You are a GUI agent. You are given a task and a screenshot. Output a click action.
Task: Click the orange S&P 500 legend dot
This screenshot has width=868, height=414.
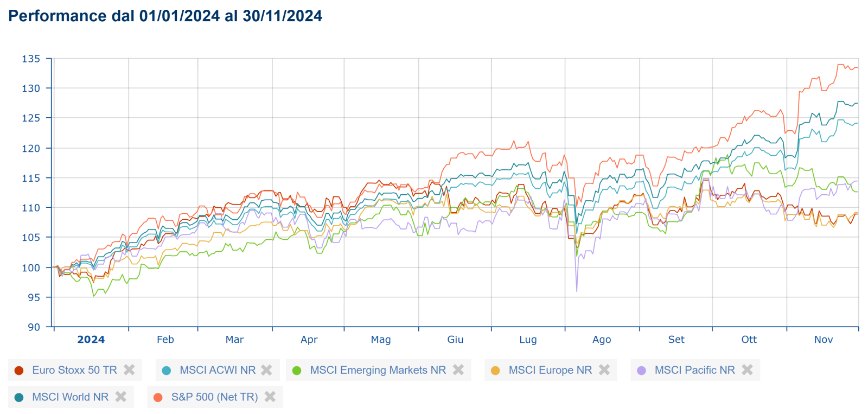(158, 398)
